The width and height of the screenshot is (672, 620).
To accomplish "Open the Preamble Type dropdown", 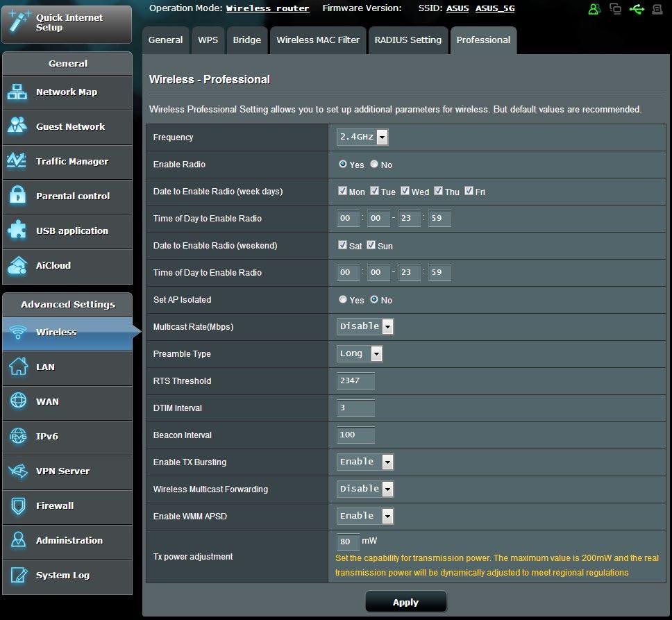I will pyautogui.click(x=360, y=353).
